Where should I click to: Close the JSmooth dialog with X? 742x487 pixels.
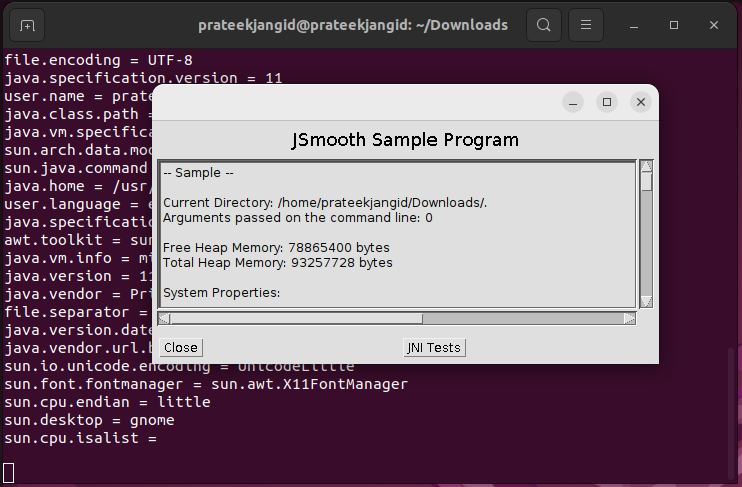coord(641,102)
